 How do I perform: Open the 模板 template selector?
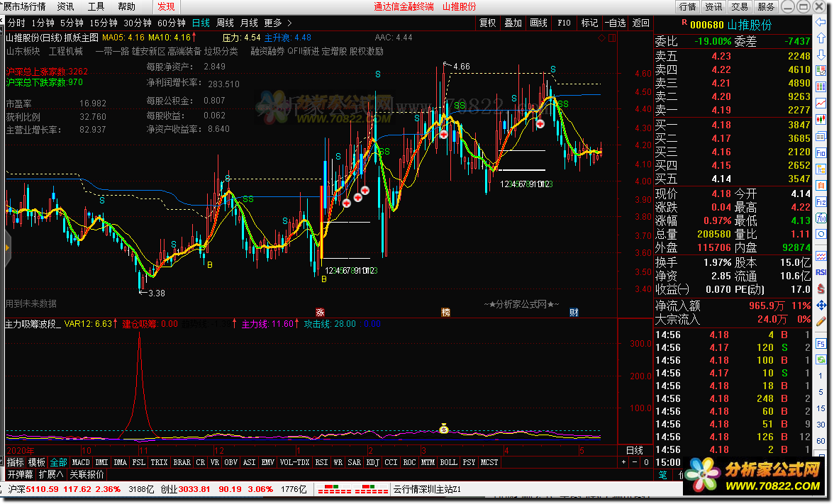pyautogui.click(x=37, y=462)
